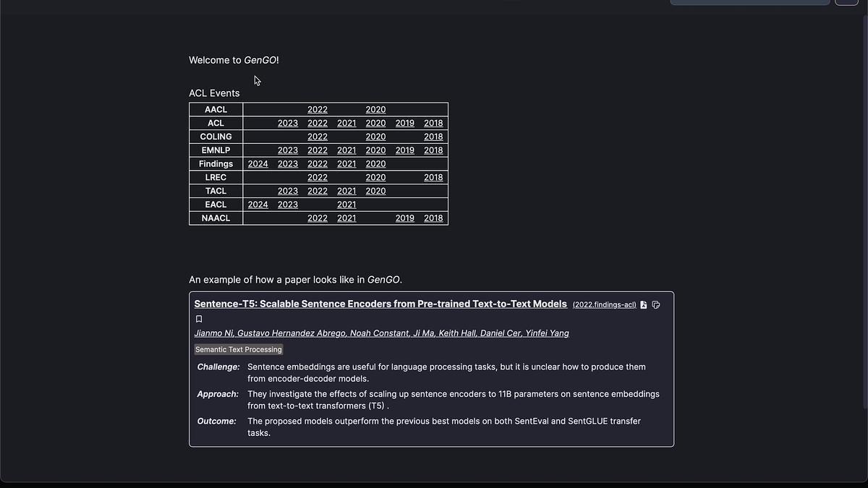
Task: Open AACL 2020 proceedings
Action: (375, 110)
